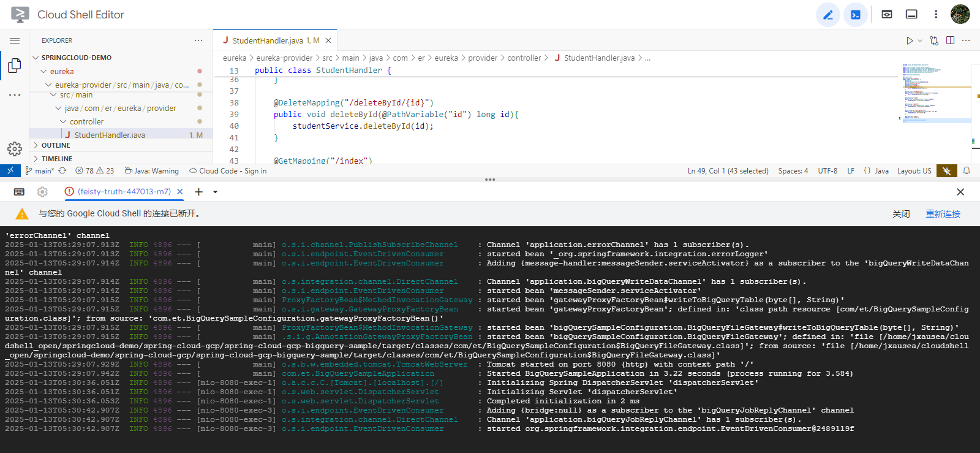Toggle the terminal button in header
The width and height of the screenshot is (980, 453).
(x=856, y=15)
